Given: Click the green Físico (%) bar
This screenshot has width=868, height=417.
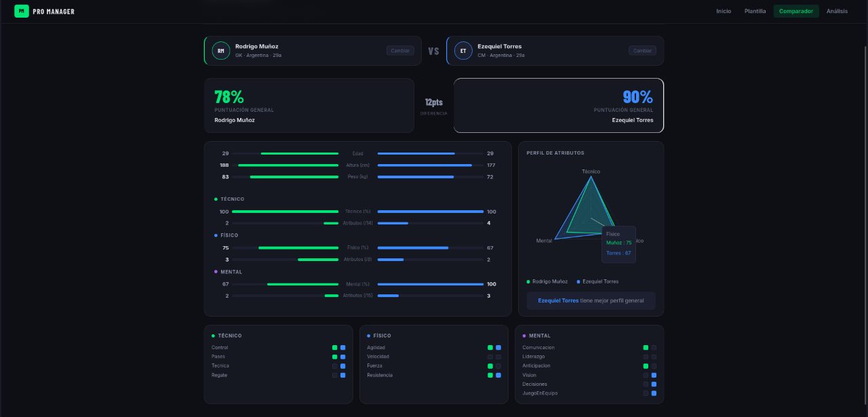Looking at the screenshot, I should tap(298, 247).
